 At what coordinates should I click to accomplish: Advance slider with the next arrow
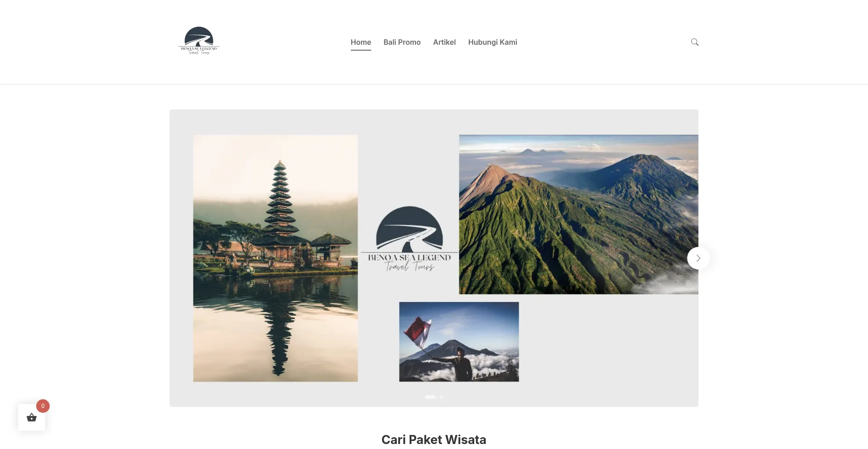[x=698, y=258]
